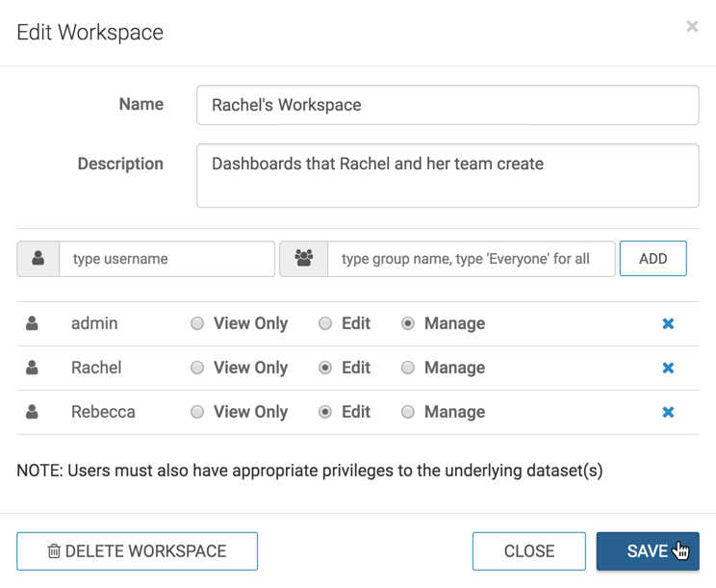The image size is (716, 588).
Task: Remove Rachel using the blue X icon
Action: (x=668, y=369)
